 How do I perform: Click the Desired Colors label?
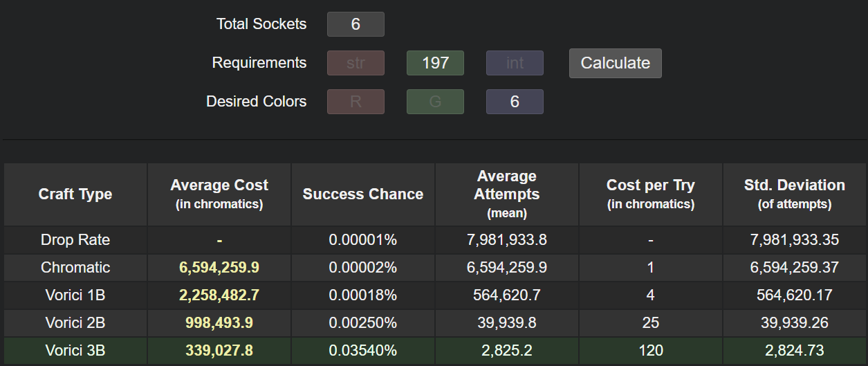257,102
